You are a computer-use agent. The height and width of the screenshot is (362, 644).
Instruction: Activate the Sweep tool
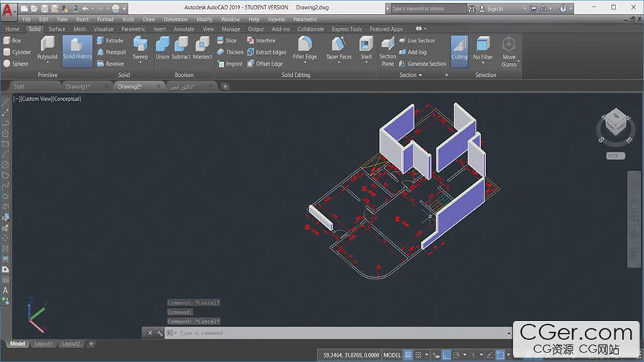coord(140,47)
